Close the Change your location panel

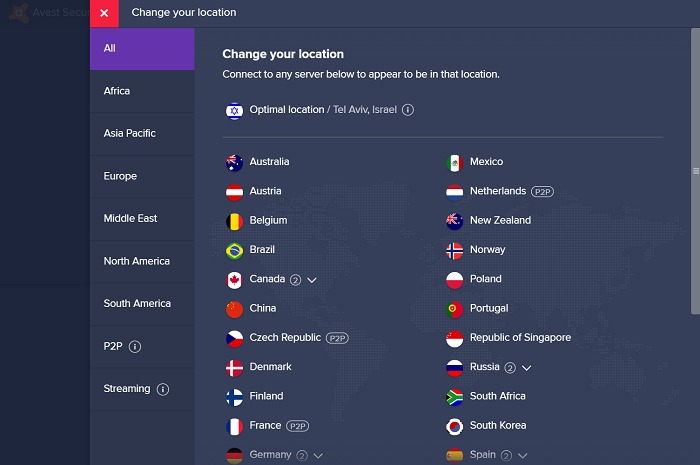(104, 13)
